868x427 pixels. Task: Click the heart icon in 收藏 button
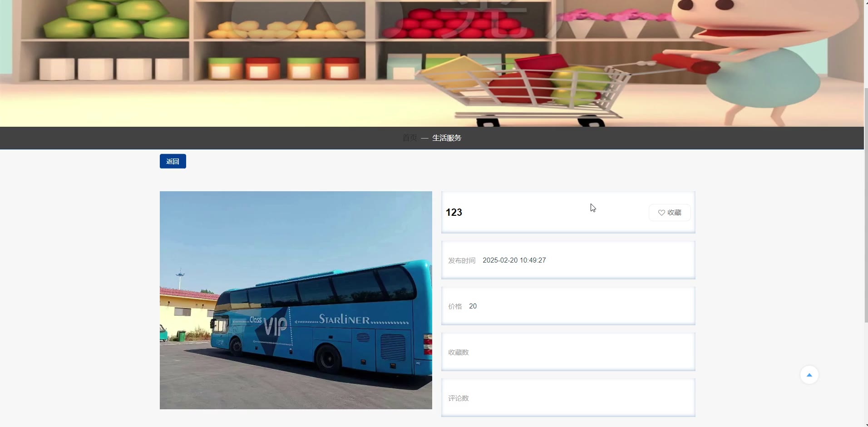click(661, 213)
